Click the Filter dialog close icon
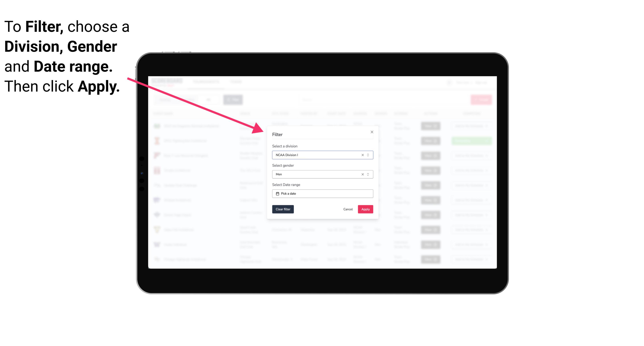 pos(371,132)
